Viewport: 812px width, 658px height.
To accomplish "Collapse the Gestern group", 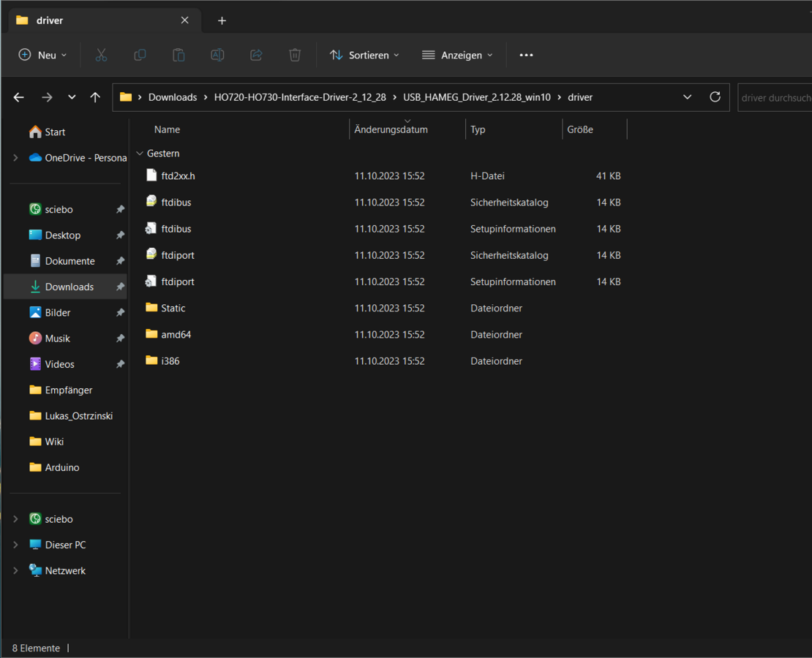I will click(140, 154).
